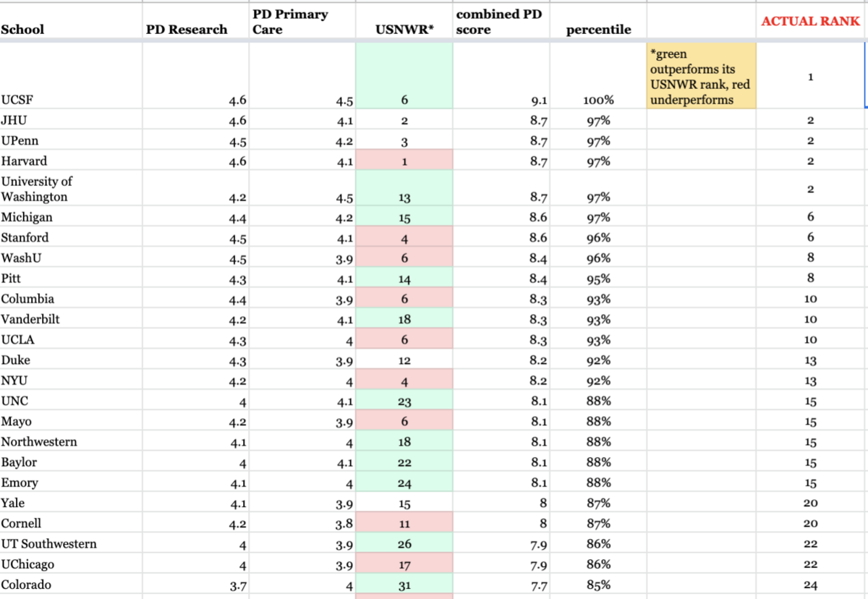This screenshot has height=599, width=868.
Task: Click the red ACTUAL RANK header
Action: tap(810, 22)
